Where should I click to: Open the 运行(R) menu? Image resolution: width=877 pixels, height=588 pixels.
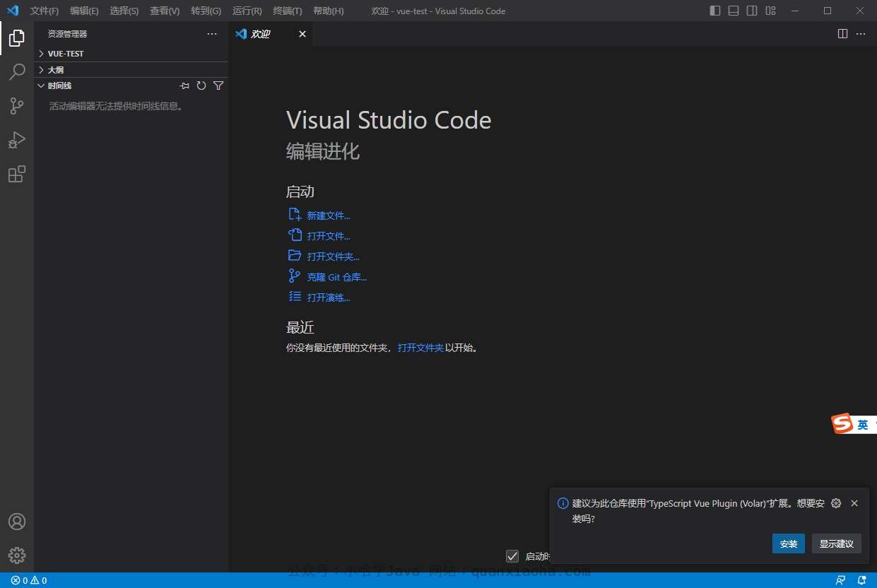247,11
